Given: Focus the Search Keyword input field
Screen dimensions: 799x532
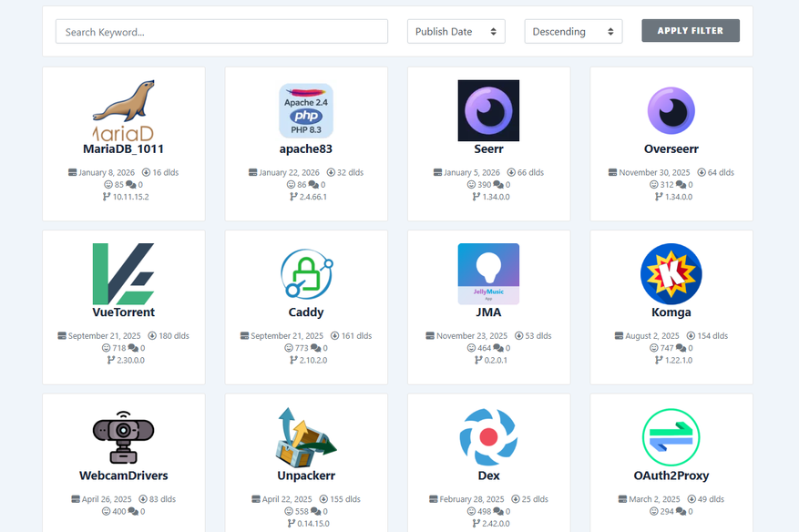Looking at the screenshot, I should click(221, 32).
